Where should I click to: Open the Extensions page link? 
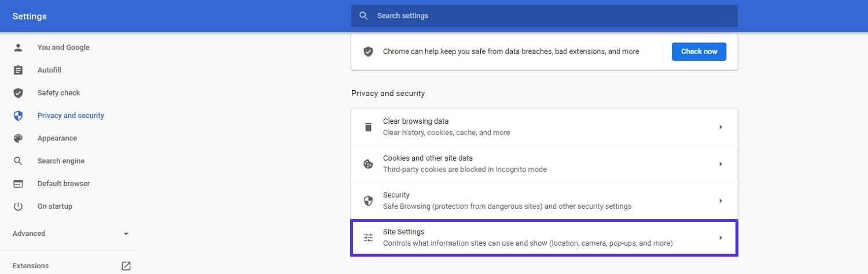tap(31, 266)
